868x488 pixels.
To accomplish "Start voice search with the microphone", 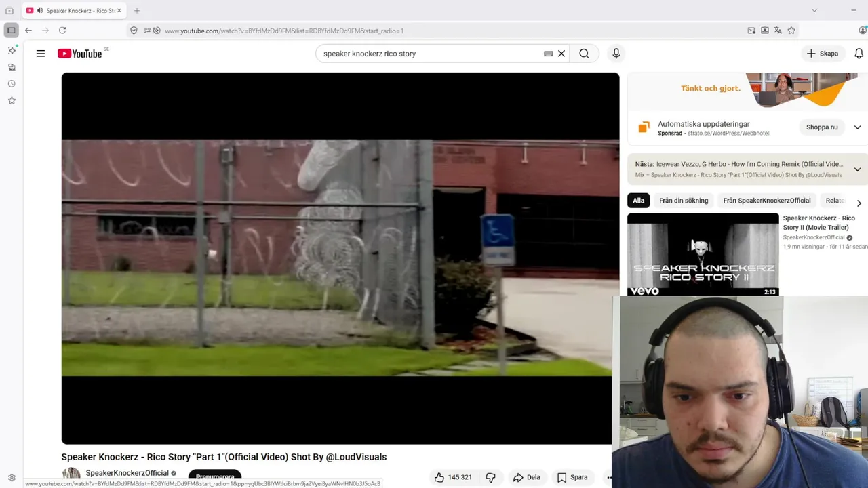I will pos(616,54).
